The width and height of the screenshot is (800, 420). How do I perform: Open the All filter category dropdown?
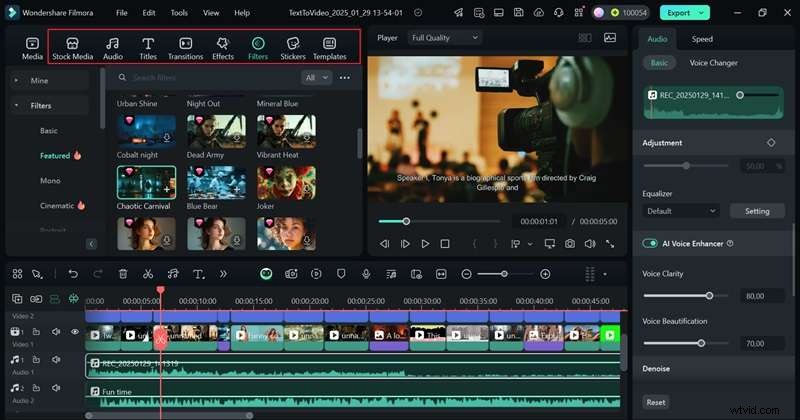(317, 77)
